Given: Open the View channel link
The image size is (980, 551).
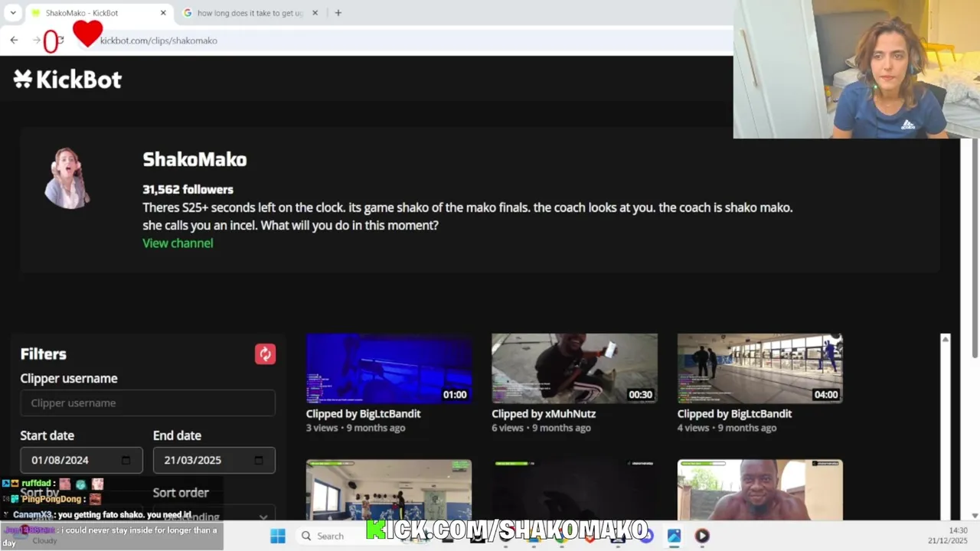Looking at the screenshot, I should pos(178,243).
